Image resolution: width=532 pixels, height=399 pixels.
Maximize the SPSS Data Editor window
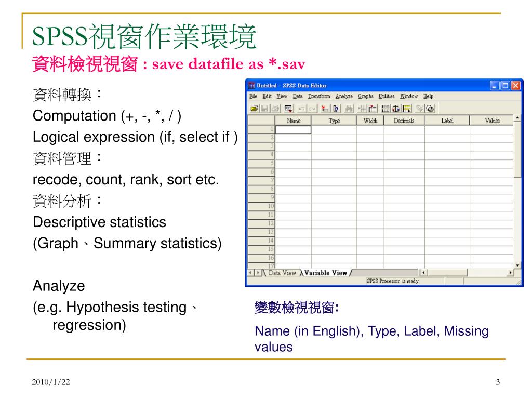[x=505, y=86]
